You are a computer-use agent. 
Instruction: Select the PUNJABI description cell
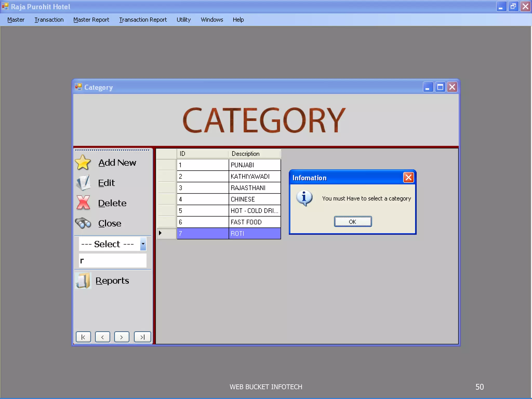point(255,165)
